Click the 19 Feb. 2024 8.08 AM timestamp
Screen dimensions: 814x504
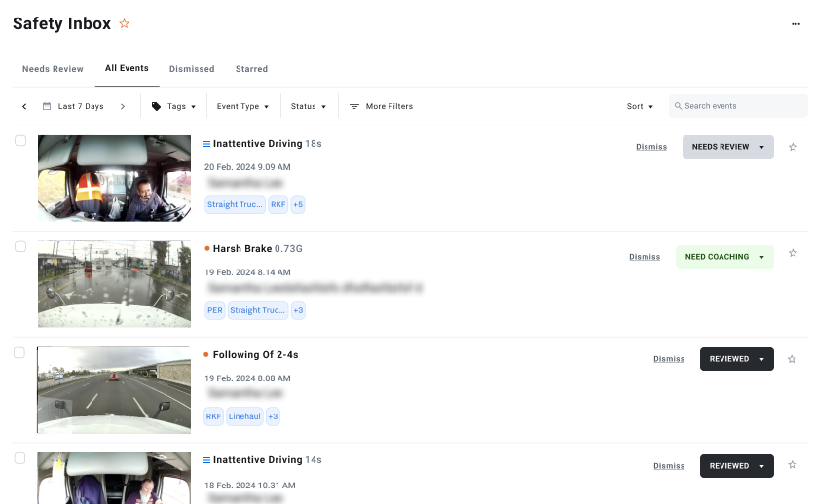tap(247, 378)
